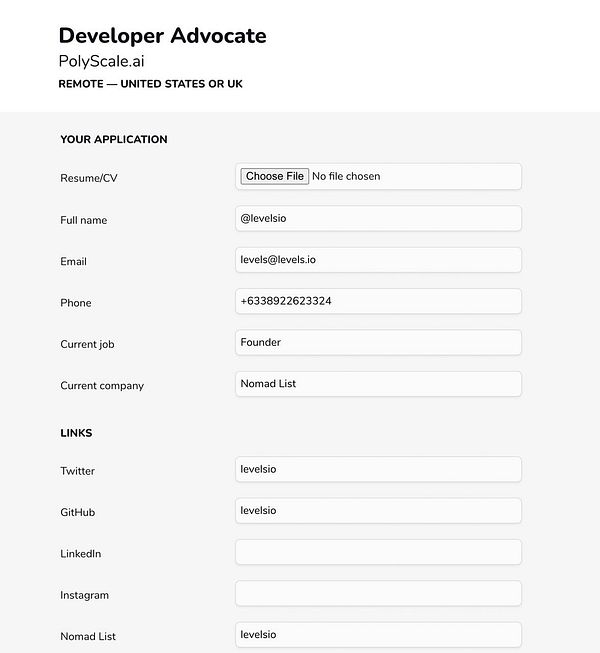Click the Email input field
600x653 pixels.
(x=378, y=260)
